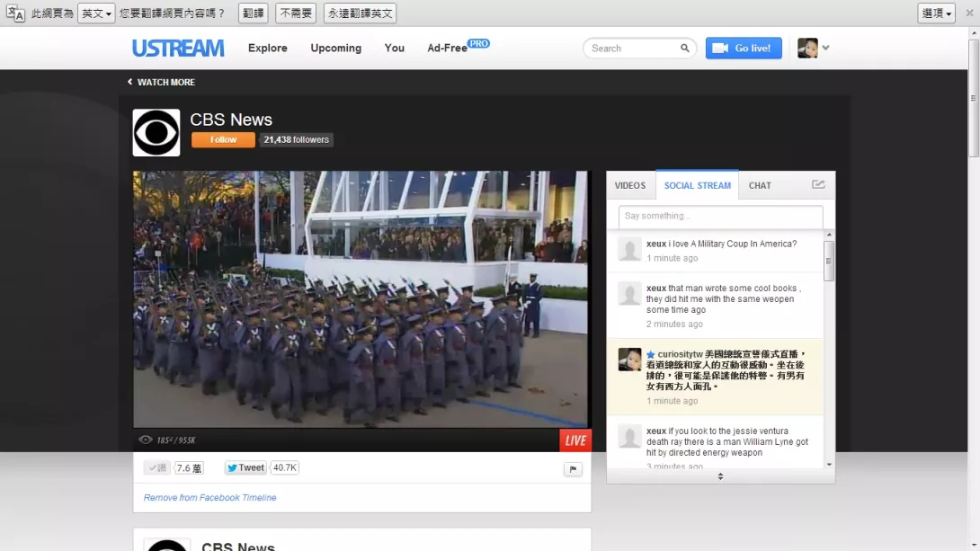This screenshot has height=551, width=980.
Task: Click the social stream scrollbar thumb
Action: pyautogui.click(x=829, y=262)
